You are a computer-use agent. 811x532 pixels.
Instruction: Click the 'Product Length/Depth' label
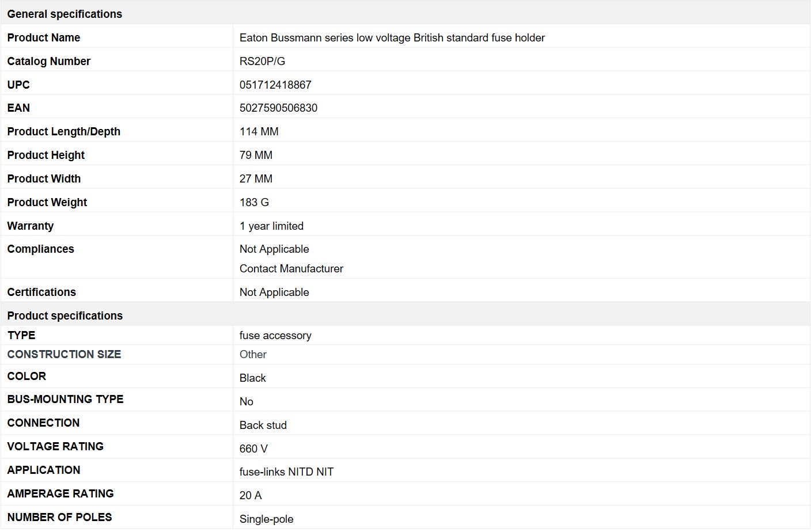[64, 131]
